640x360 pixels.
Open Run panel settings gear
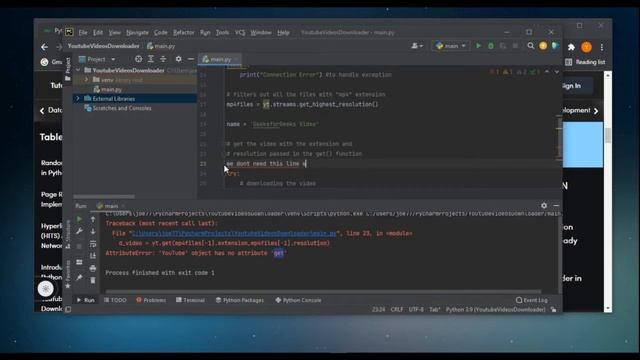[x=544, y=206]
